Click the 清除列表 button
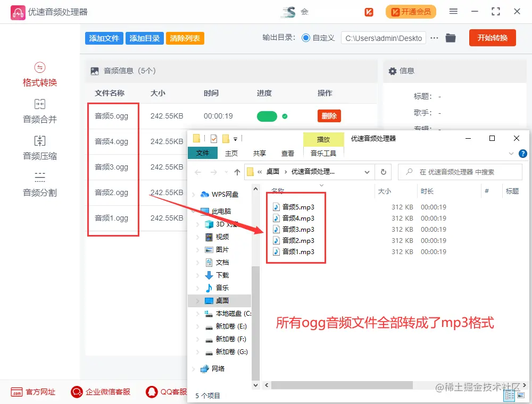Screen dimensions: 532x404 click(x=185, y=38)
